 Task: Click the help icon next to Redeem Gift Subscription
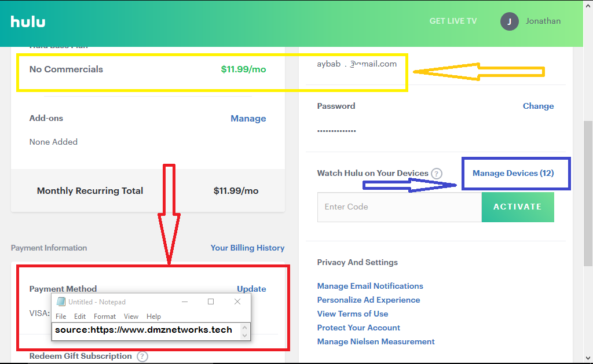[x=142, y=356]
